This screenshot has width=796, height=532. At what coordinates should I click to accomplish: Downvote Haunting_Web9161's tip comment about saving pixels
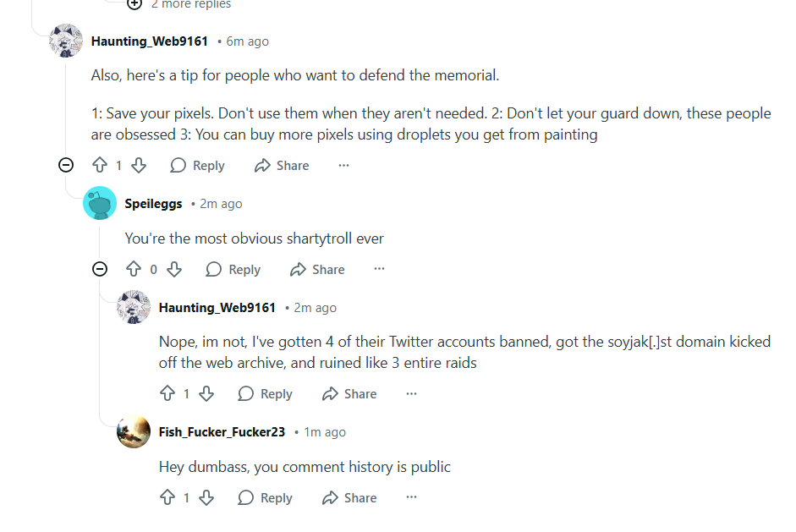pyautogui.click(x=140, y=166)
